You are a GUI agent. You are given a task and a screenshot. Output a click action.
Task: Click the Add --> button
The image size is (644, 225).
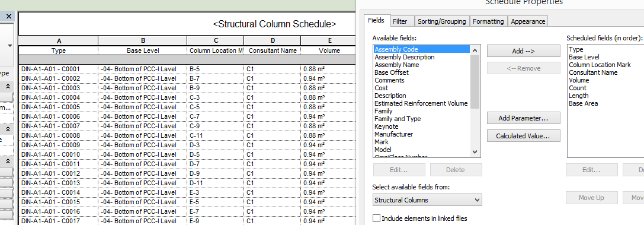click(x=523, y=51)
